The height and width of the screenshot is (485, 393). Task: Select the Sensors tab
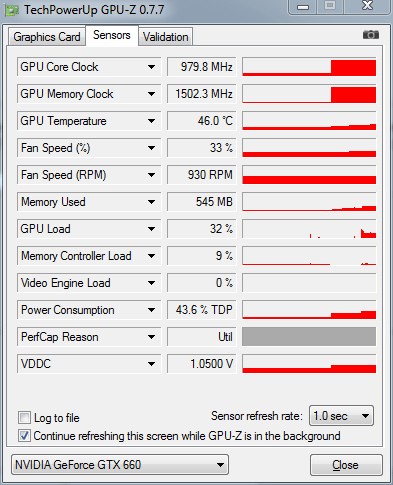point(112,35)
